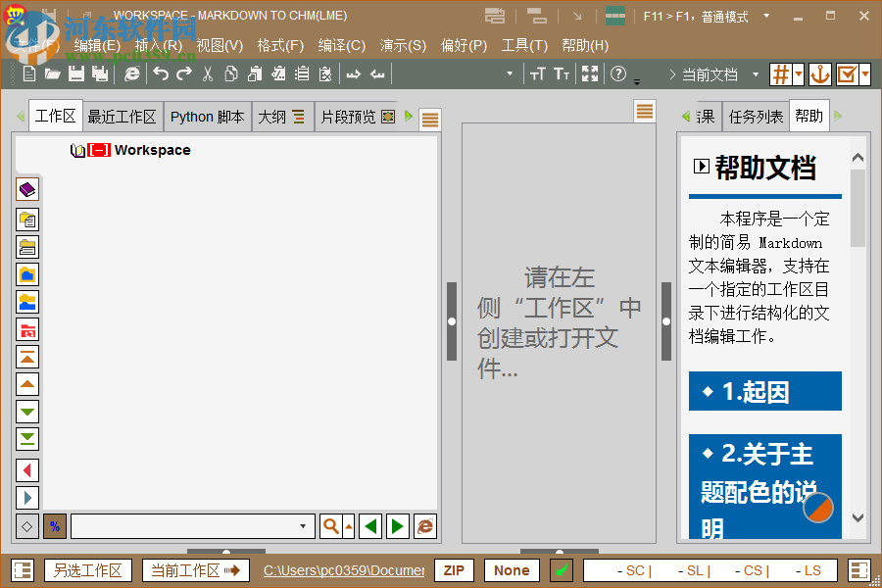Click the Save icon in the toolbar
This screenshot has width=882, height=588.
coord(74,73)
